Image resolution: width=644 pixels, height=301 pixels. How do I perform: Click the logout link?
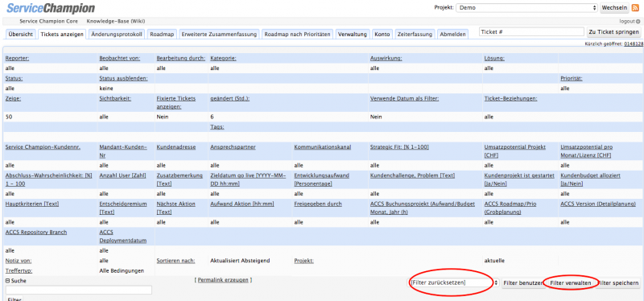[630, 22]
